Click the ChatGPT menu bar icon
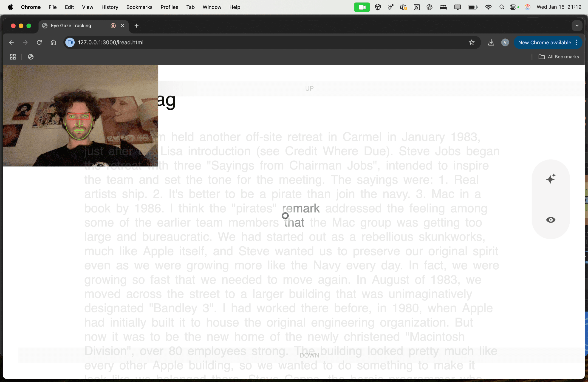 pos(430,7)
